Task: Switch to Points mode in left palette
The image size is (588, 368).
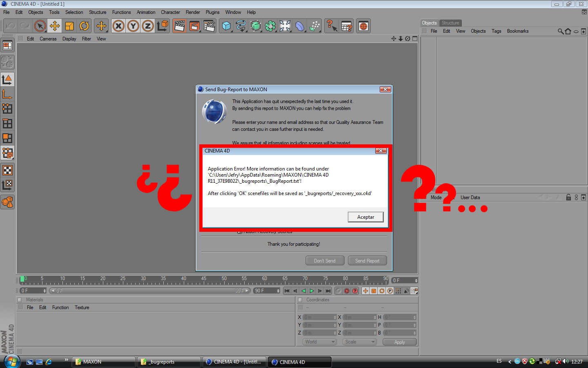Action: pos(7,109)
